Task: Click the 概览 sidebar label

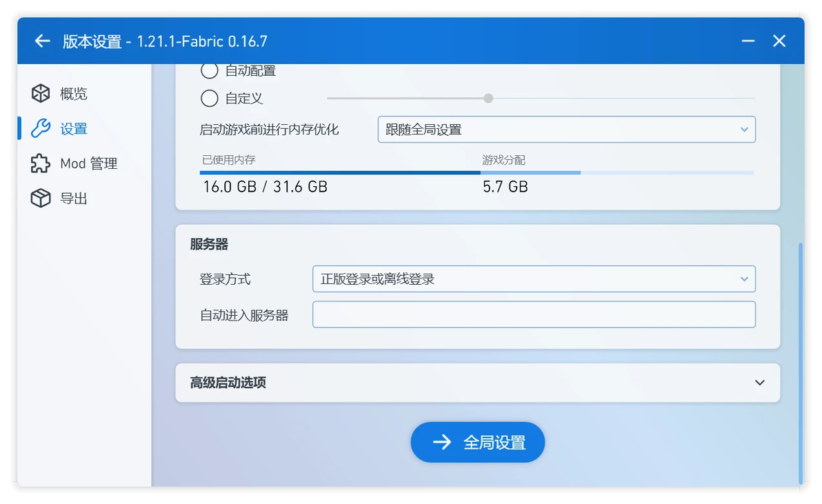Action: coord(73,94)
